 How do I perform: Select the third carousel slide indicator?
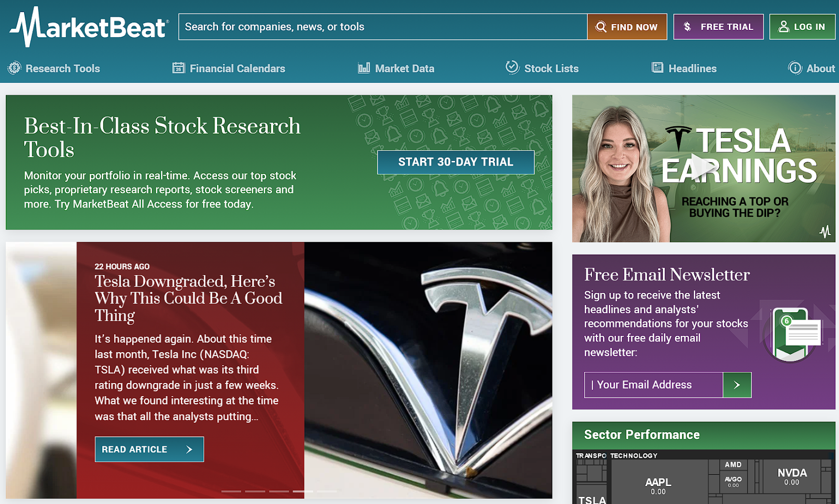click(x=279, y=491)
